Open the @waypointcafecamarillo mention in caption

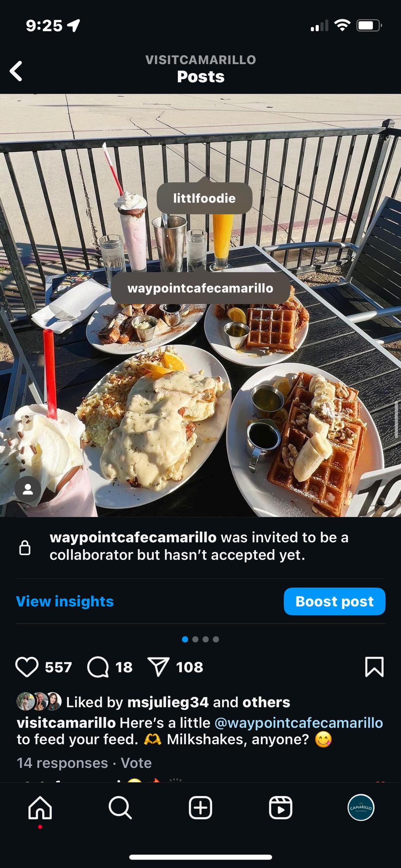[299, 723]
